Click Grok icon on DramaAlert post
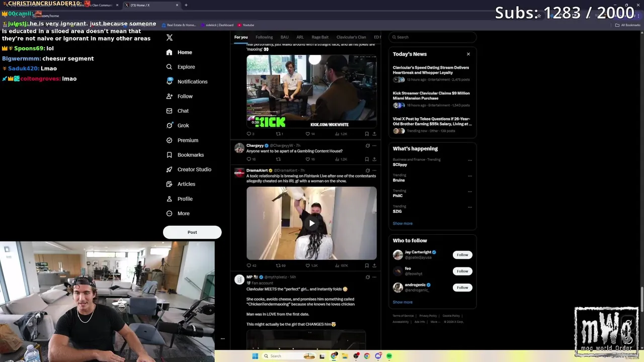The height and width of the screenshot is (362, 644). pyautogui.click(x=367, y=170)
